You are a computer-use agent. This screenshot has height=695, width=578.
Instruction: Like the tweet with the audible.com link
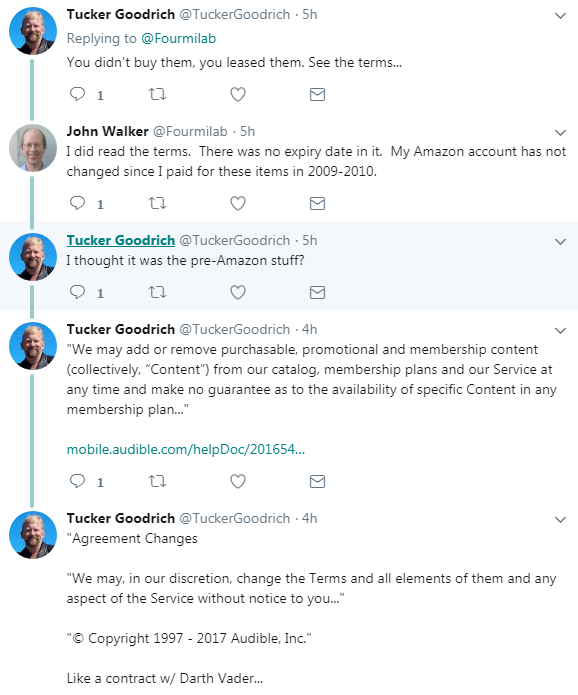(238, 481)
